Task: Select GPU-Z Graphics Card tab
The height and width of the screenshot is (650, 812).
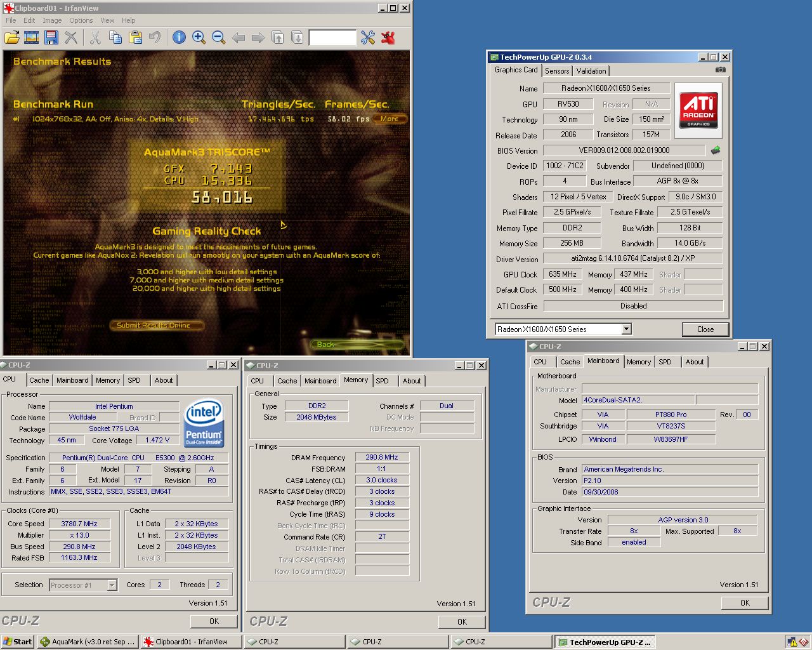Action: point(516,70)
